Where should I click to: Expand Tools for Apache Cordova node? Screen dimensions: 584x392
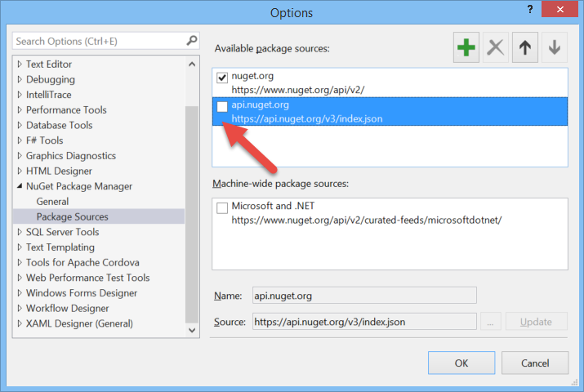20,262
